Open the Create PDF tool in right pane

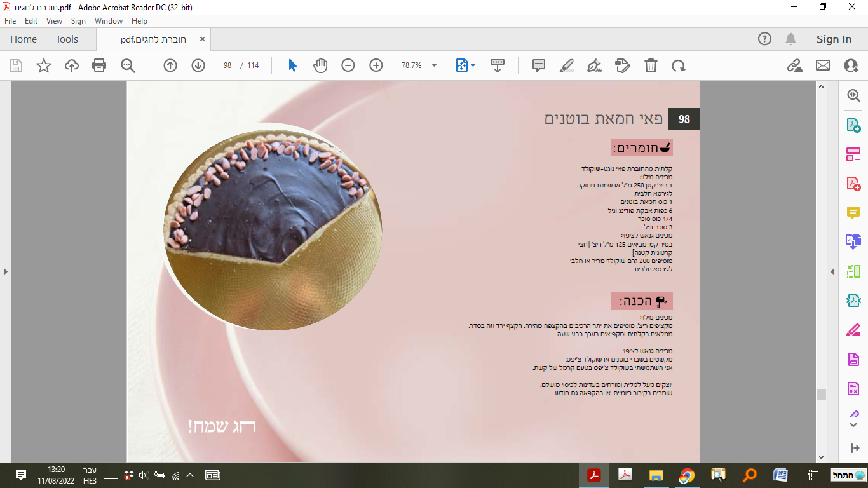click(x=853, y=184)
